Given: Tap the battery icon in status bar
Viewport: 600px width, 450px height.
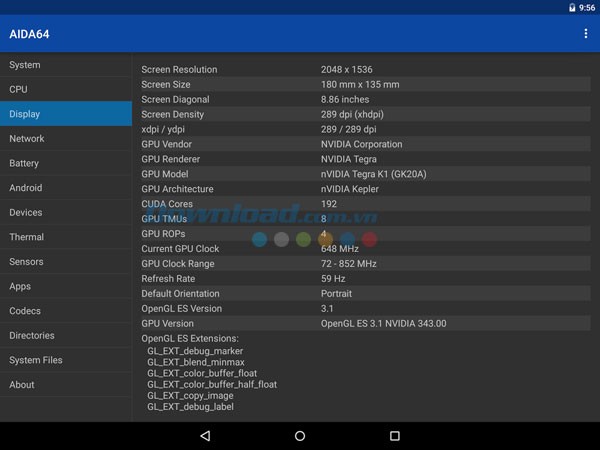Looking at the screenshot, I should 571,7.
